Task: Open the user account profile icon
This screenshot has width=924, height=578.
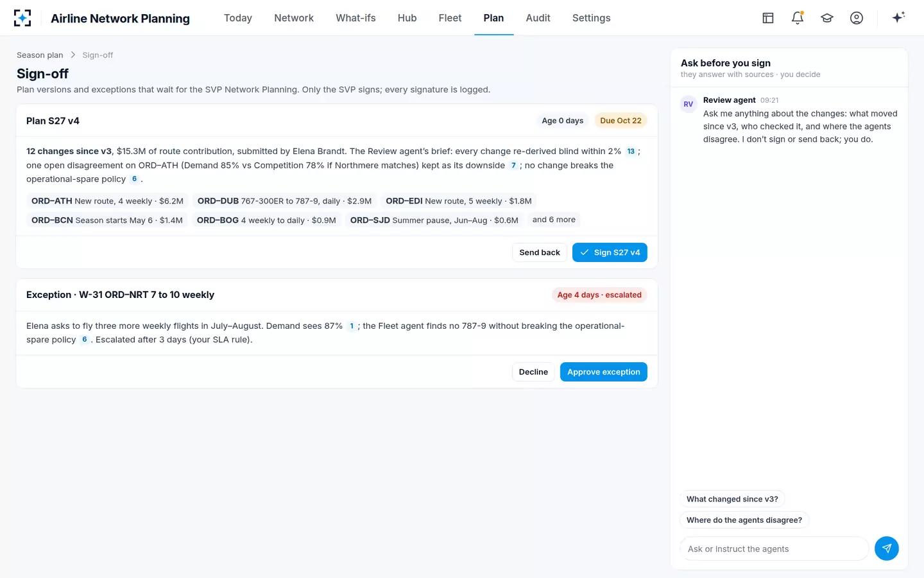Action: [x=857, y=18]
